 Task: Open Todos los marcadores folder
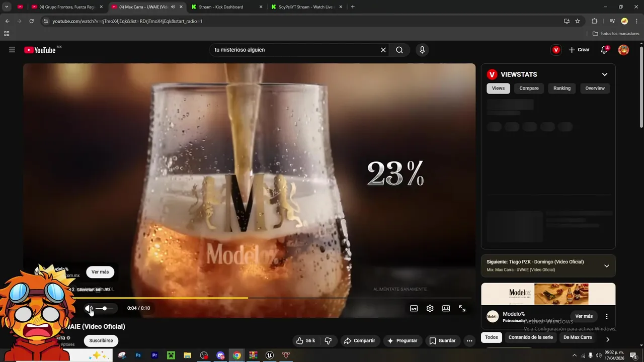point(616,34)
